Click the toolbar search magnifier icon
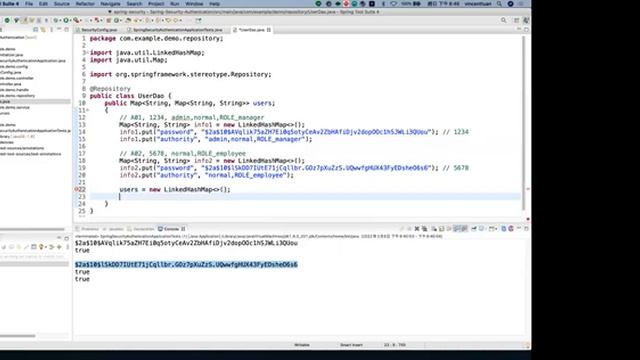The height and width of the screenshot is (360, 640). [x=504, y=20]
